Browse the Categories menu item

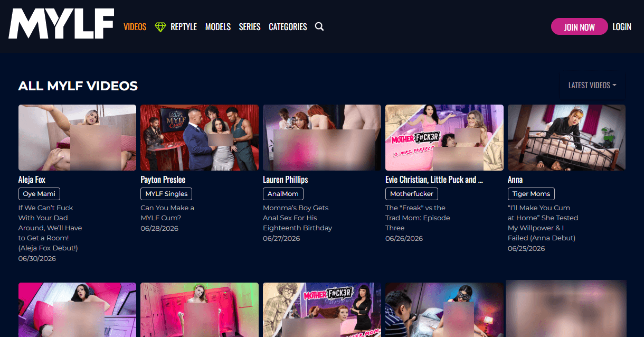(x=288, y=27)
